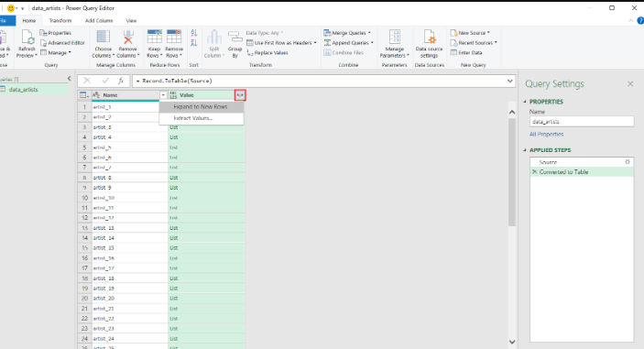644x349 pixels.
Task: Click the Group By icon
Action: [x=235, y=38]
